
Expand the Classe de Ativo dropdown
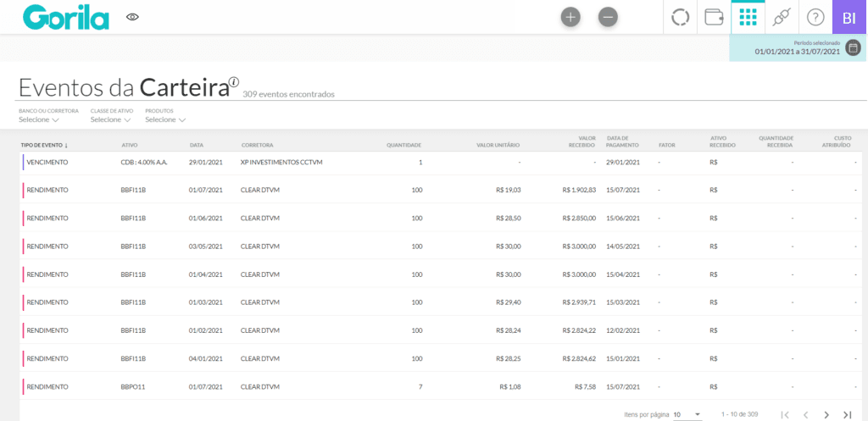(x=111, y=119)
